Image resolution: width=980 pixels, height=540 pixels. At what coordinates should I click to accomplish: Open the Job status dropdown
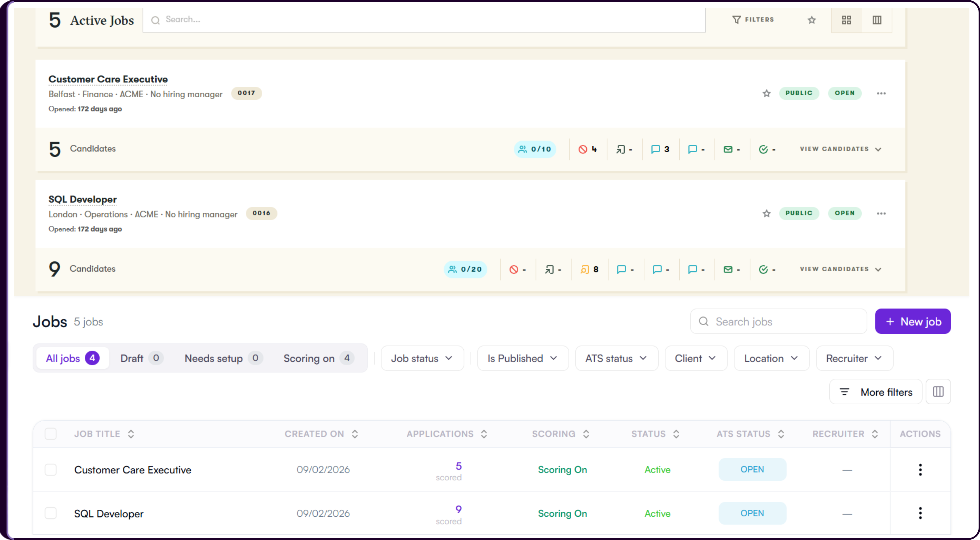pos(422,359)
